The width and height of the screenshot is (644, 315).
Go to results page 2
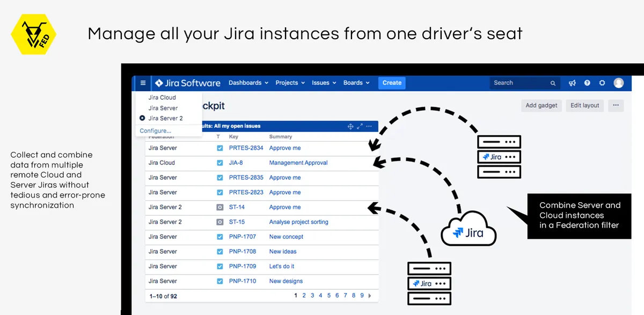point(304,296)
